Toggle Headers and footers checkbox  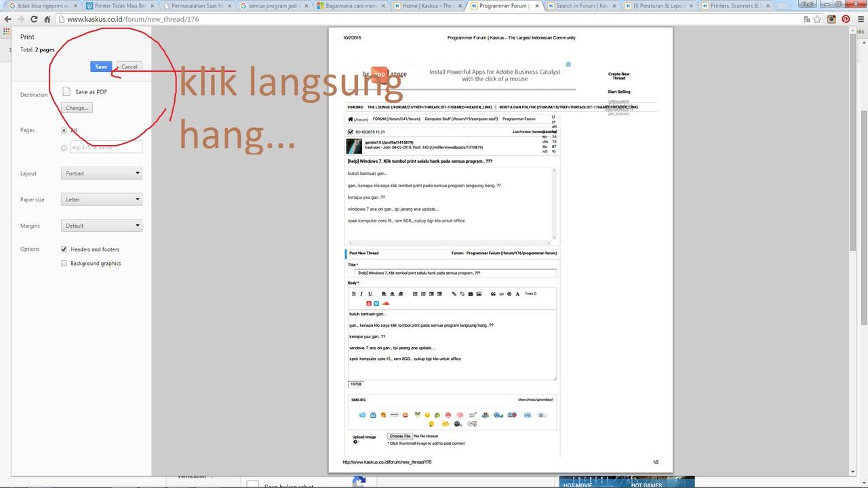(64, 249)
